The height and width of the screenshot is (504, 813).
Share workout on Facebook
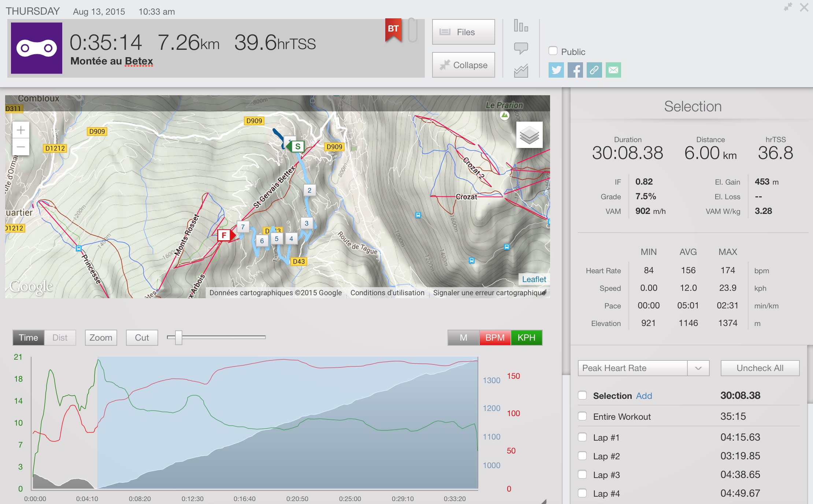[575, 70]
